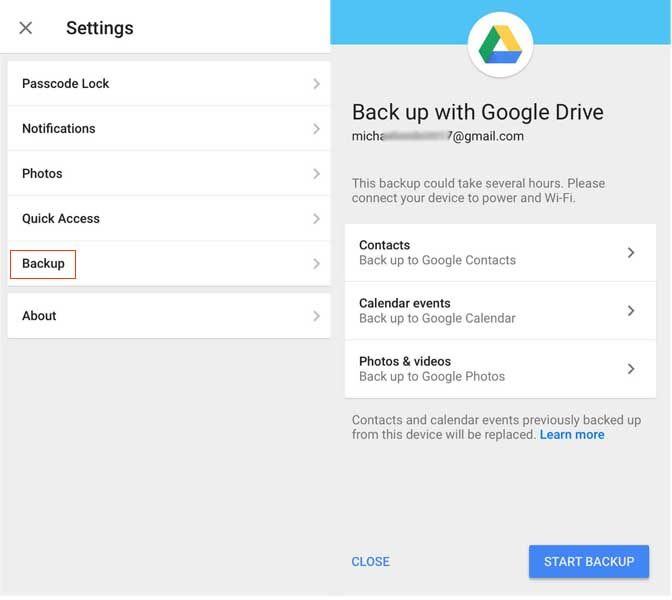The height and width of the screenshot is (600, 672).
Task: Open Calendar events backup options
Action: click(500, 311)
